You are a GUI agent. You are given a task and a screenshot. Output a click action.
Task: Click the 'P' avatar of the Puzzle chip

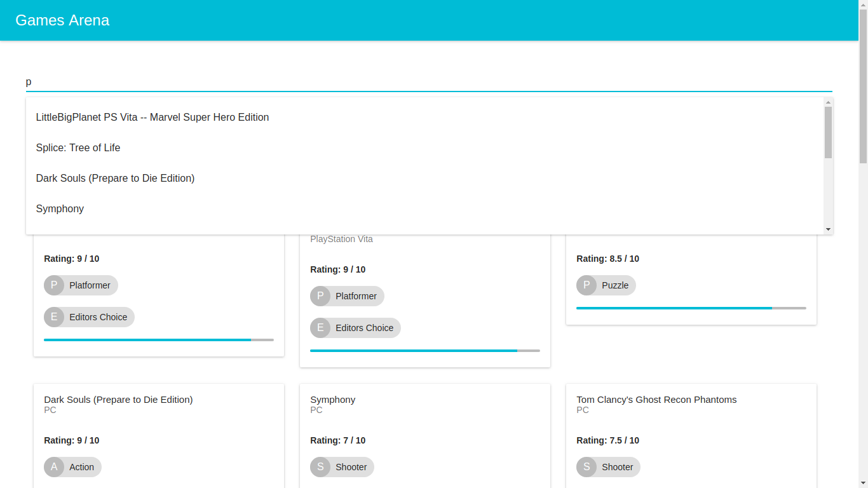tap(587, 285)
